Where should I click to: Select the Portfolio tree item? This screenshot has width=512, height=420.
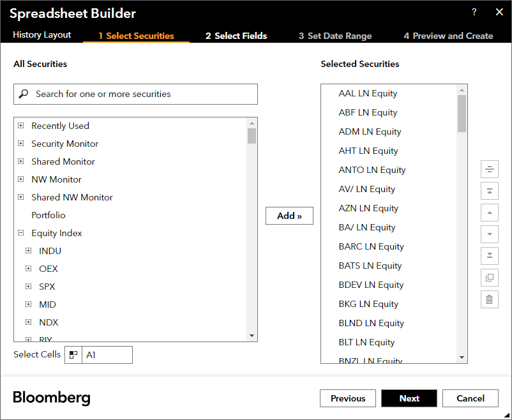(49, 215)
